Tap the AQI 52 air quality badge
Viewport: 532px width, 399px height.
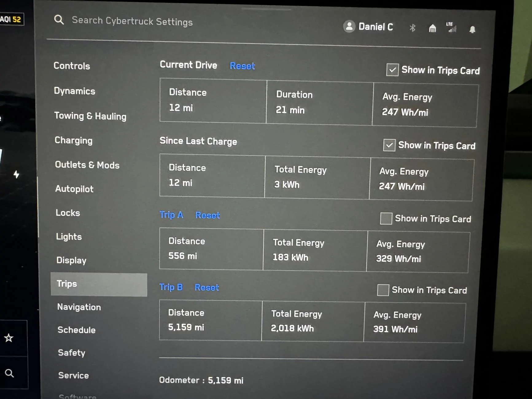point(11,19)
